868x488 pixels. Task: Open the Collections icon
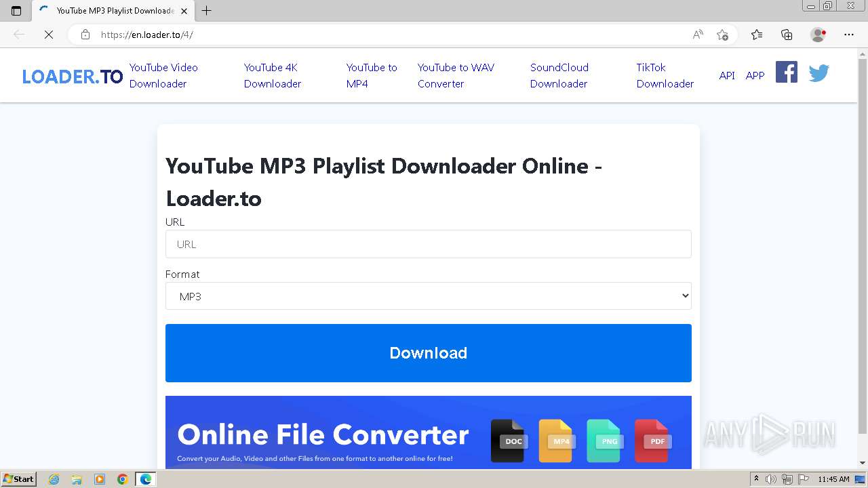(x=787, y=35)
